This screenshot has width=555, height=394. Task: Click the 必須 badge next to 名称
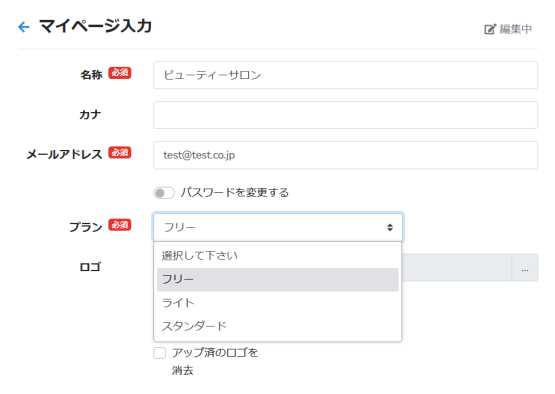point(120,73)
